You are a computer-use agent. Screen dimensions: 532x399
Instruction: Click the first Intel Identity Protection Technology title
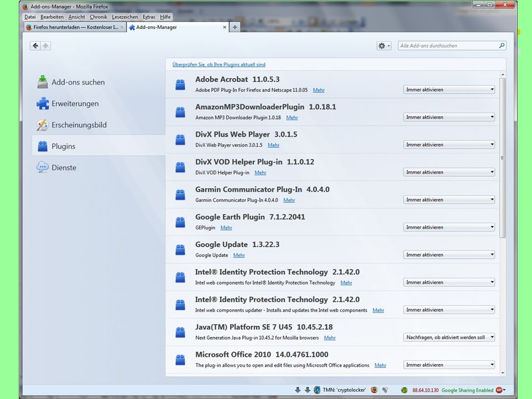click(x=261, y=272)
